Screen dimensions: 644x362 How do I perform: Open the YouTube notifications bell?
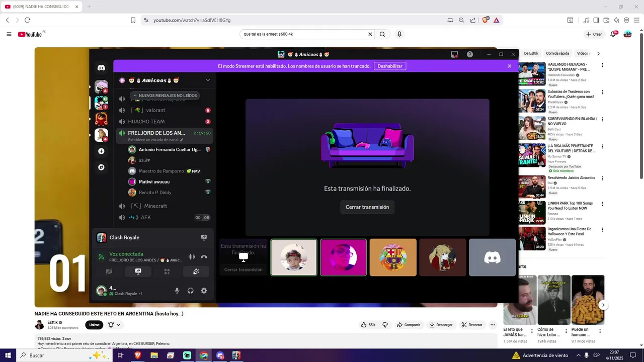[x=613, y=34]
